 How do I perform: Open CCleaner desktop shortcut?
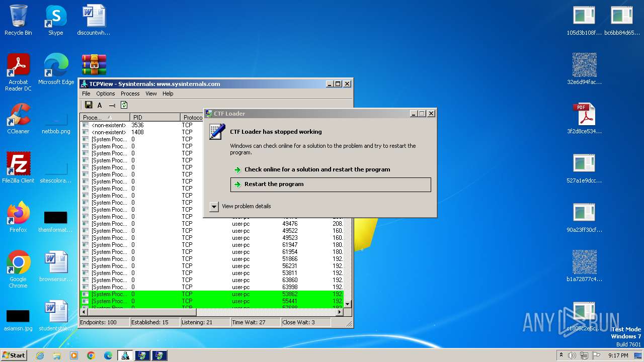pyautogui.click(x=18, y=118)
